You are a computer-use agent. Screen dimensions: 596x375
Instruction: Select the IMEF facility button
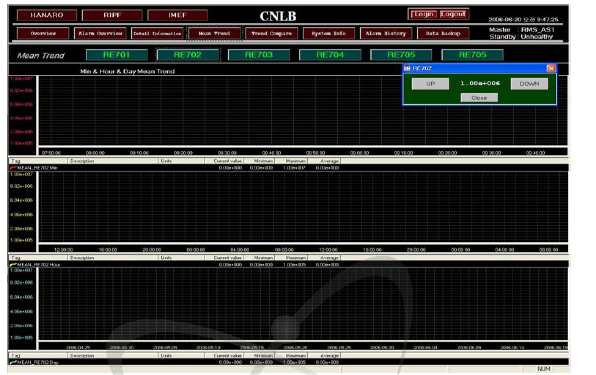click(178, 15)
